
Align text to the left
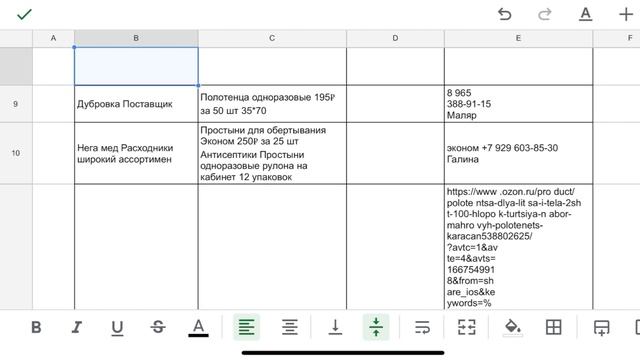[x=247, y=327]
